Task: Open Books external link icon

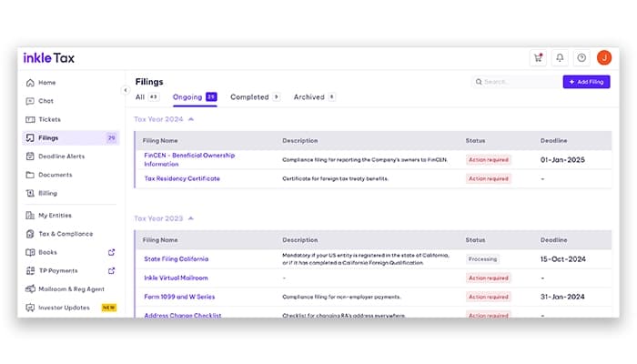Action: (x=112, y=252)
